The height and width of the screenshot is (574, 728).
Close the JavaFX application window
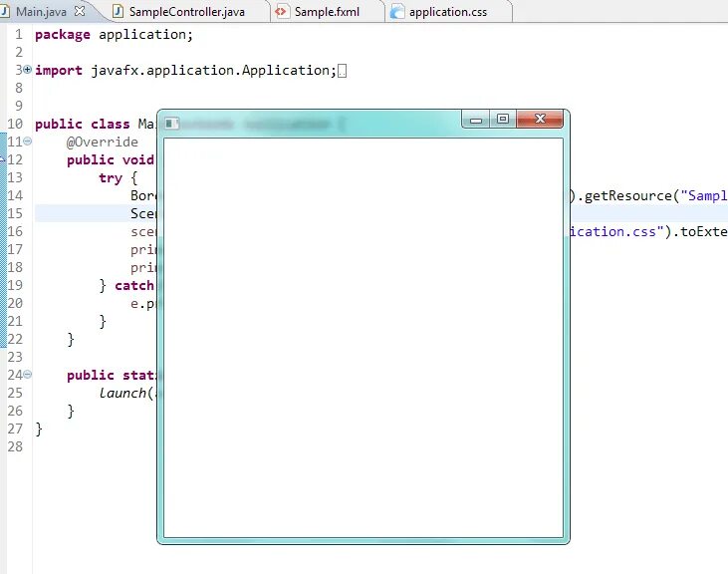point(540,119)
